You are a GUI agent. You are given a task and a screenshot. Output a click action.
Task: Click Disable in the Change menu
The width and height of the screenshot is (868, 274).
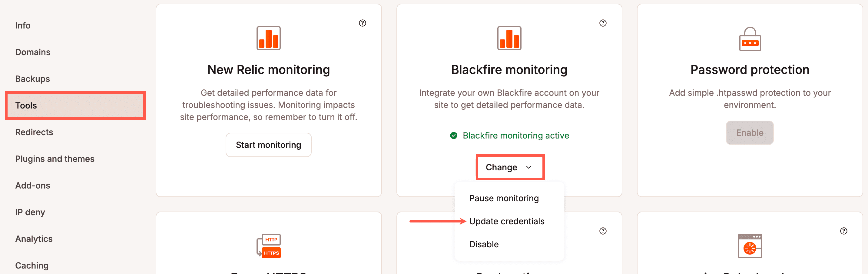tap(484, 244)
